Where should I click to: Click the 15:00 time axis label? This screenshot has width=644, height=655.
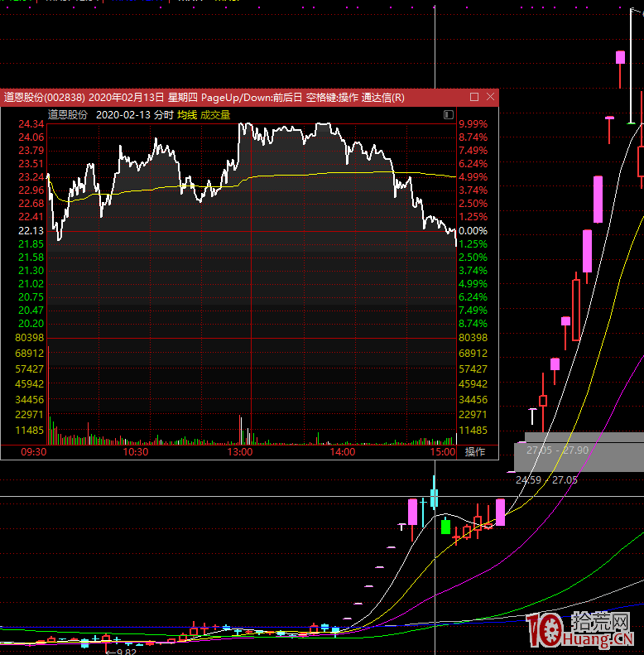pos(443,452)
